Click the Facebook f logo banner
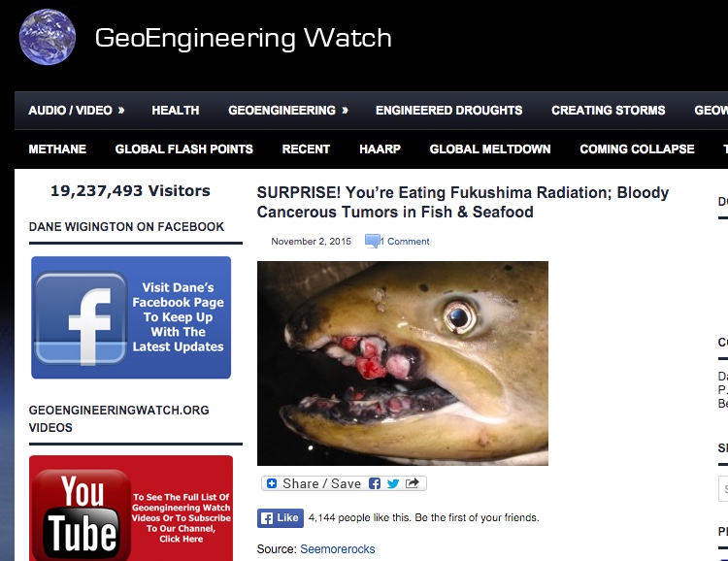728x561 pixels. click(x=131, y=317)
